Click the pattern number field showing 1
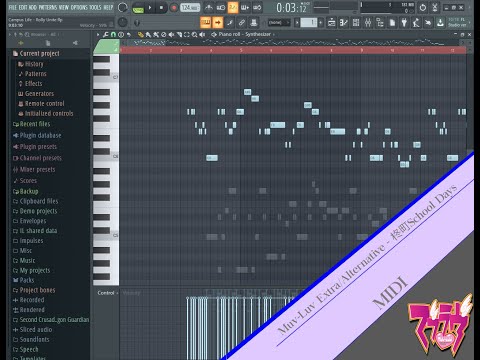The height and width of the screenshot is (360, 480). click(309, 23)
